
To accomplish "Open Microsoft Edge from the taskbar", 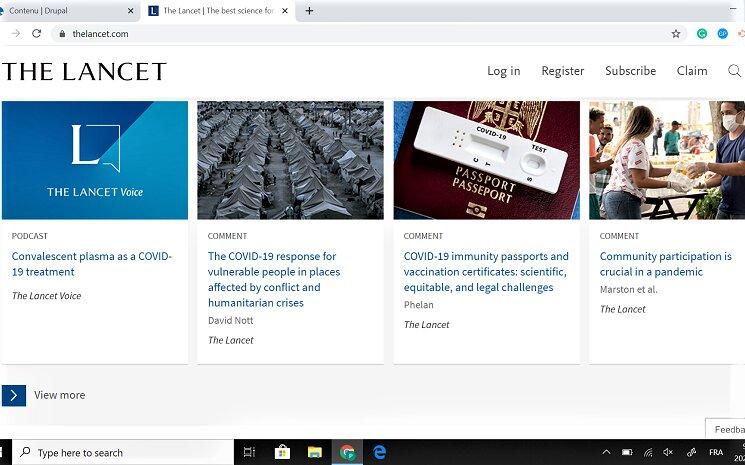I will 380,452.
